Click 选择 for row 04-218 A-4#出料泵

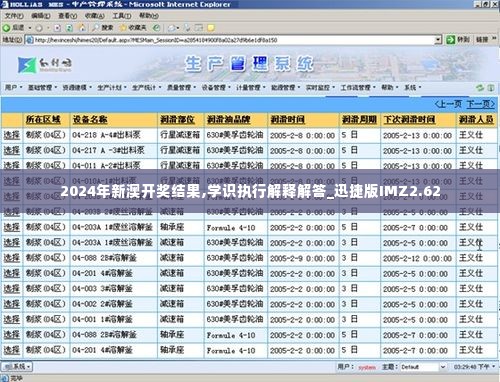click(x=12, y=135)
